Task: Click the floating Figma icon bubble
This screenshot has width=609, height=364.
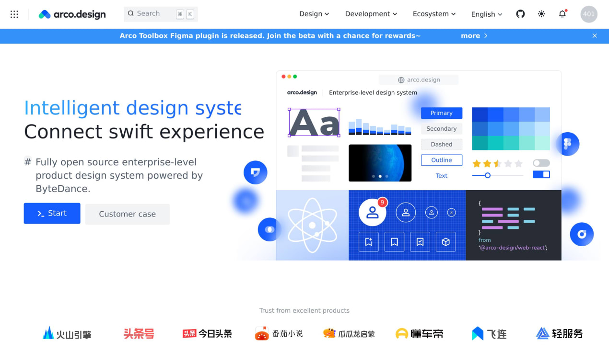Action: click(x=568, y=144)
